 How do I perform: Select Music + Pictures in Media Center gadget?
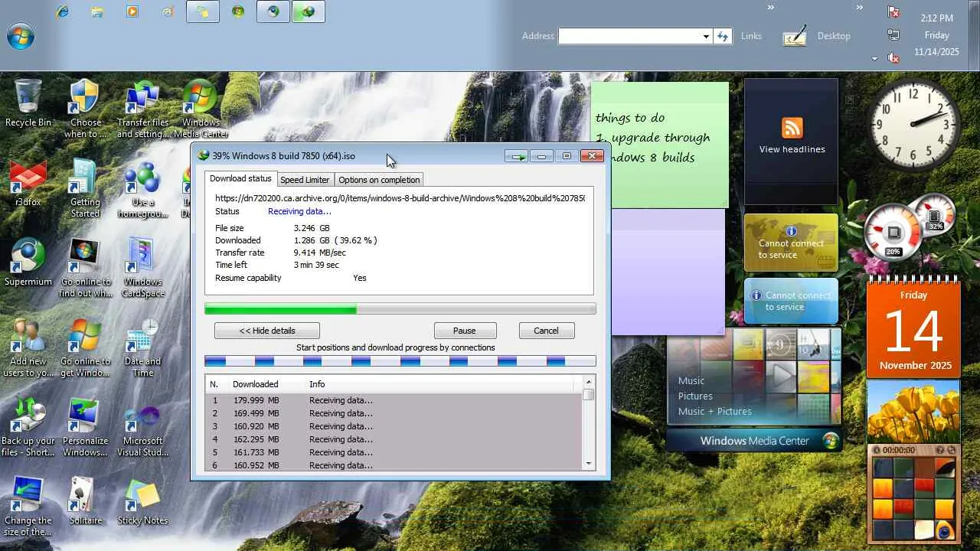click(x=715, y=411)
